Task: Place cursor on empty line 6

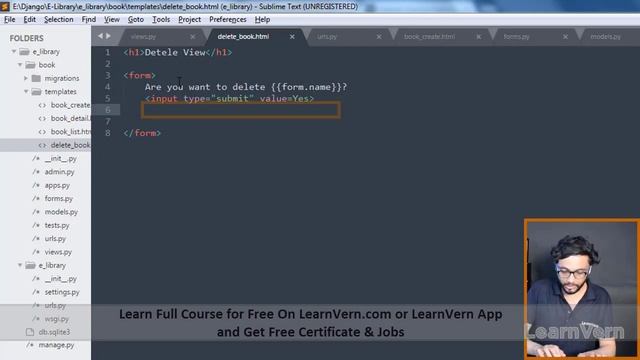Action: pyautogui.click(x=241, y=110)
